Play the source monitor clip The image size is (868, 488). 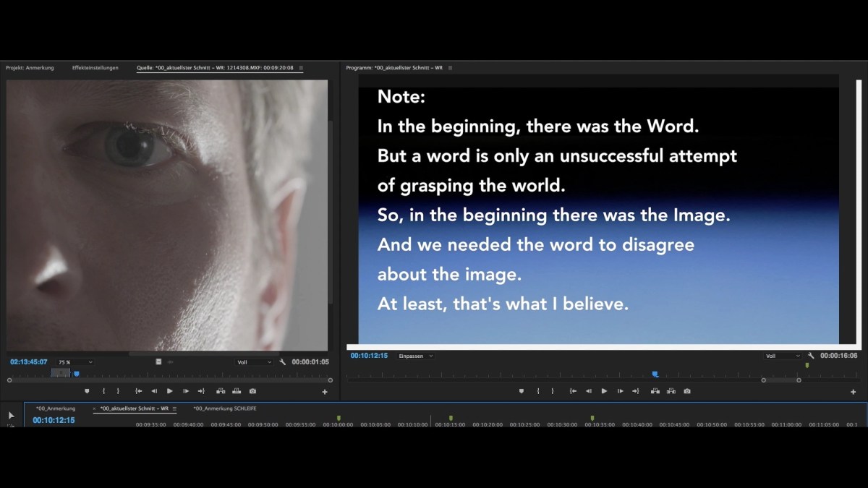pos(170,391)
